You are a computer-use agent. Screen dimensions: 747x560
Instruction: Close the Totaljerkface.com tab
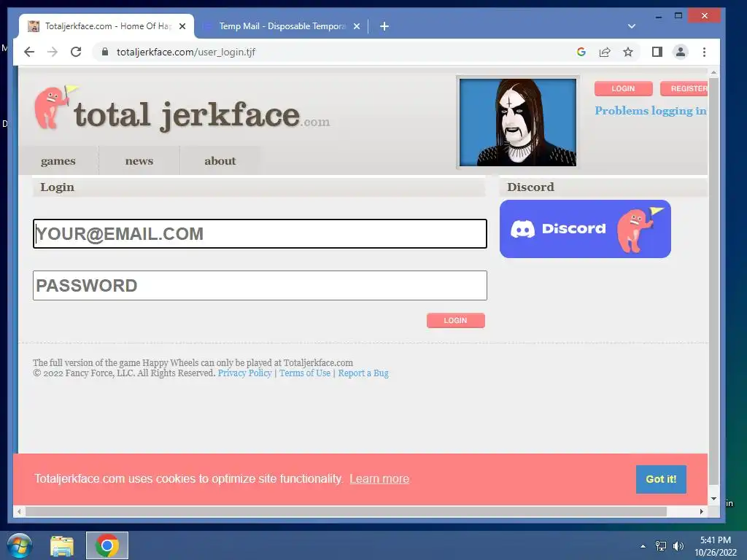point(182,26)
